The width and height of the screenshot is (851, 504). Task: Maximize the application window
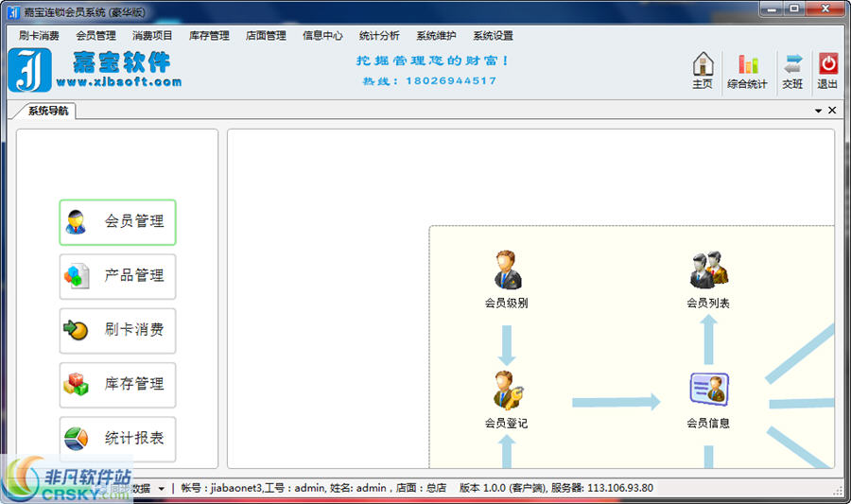(794, 9)
